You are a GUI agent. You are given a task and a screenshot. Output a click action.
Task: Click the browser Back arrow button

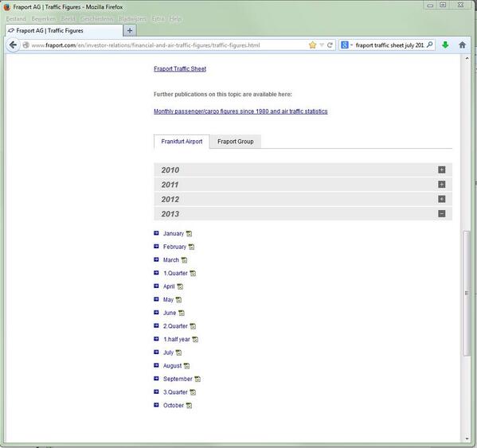(x=13, y=45)
